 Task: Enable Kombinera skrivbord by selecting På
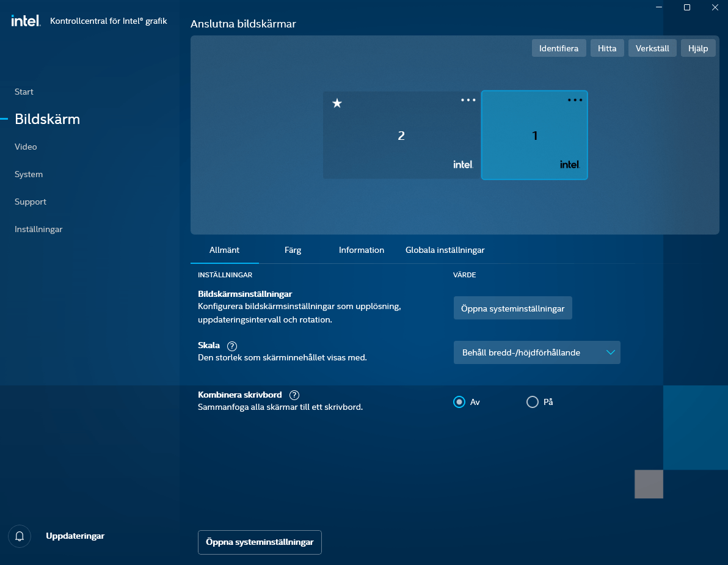[x=531, y=402]
